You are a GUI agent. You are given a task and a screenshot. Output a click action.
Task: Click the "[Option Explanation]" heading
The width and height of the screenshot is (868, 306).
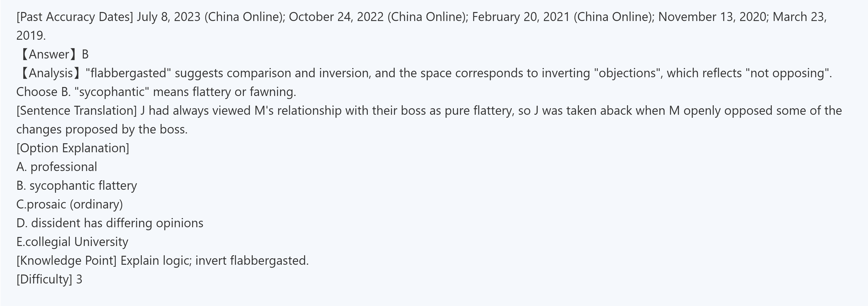(73, 148)
